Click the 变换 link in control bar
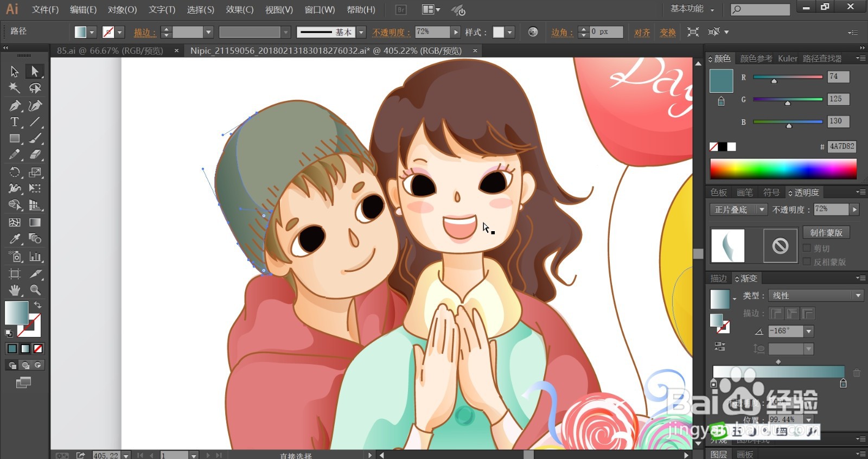Image resolution: width=868 pixels, height=459 pixels. [x=668, y=33]
